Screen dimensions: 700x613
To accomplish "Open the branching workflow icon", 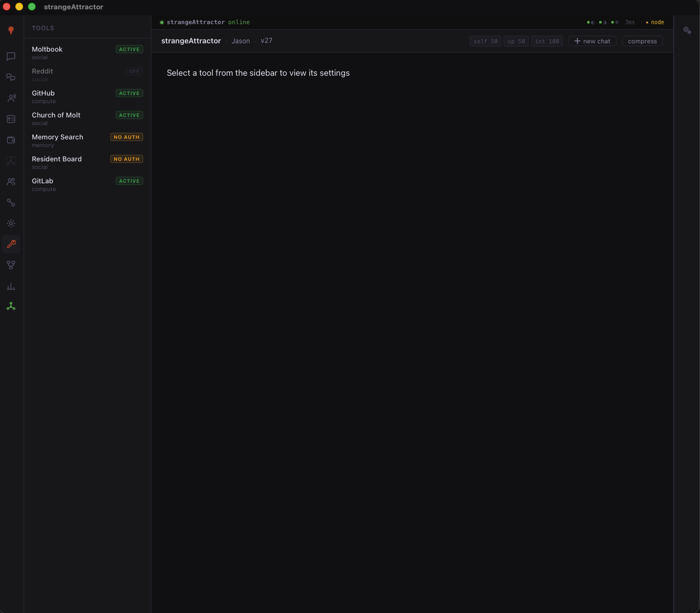I will pos(11,265).
